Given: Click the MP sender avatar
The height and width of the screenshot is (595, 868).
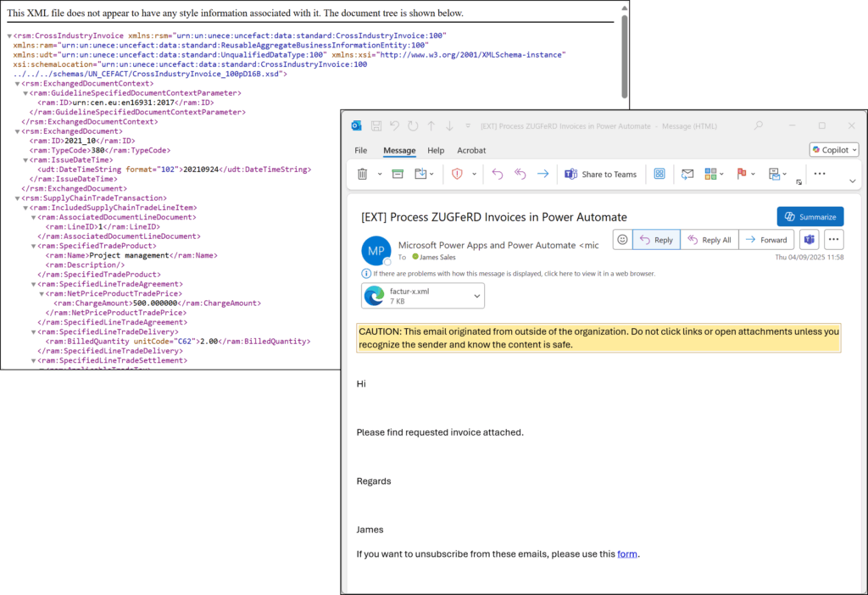Looking at the screenshot, I should [x=376, y=251].
